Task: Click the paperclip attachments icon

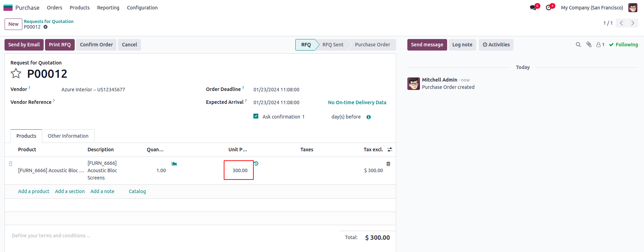Action: coord(589,45)
